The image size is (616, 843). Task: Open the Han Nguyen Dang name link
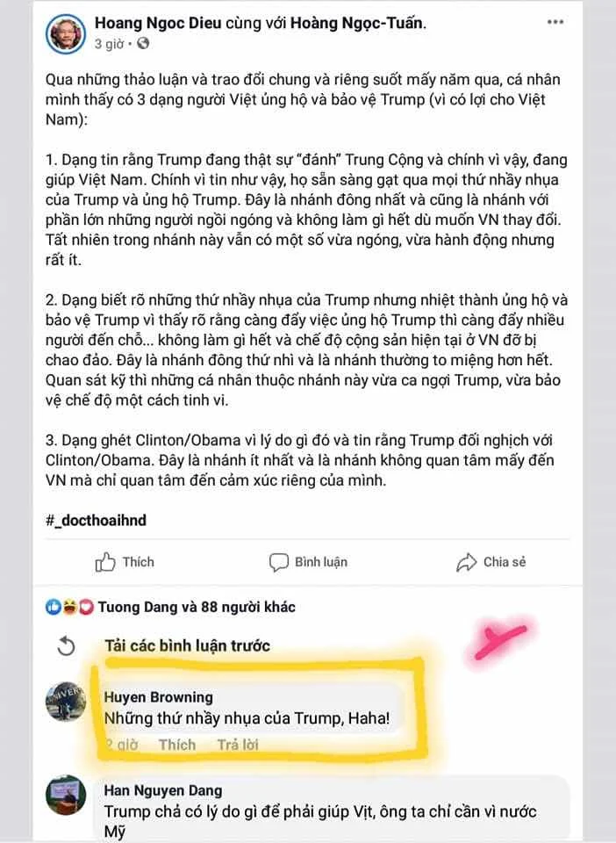[x=163, y=790]
